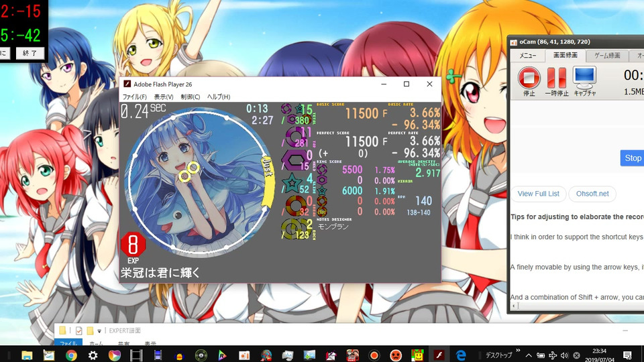The height and width of the screenshot is (362, 644).
Task: Click the properties checkmark icon in Explorer toolbar
Action: tap(79, 330)
